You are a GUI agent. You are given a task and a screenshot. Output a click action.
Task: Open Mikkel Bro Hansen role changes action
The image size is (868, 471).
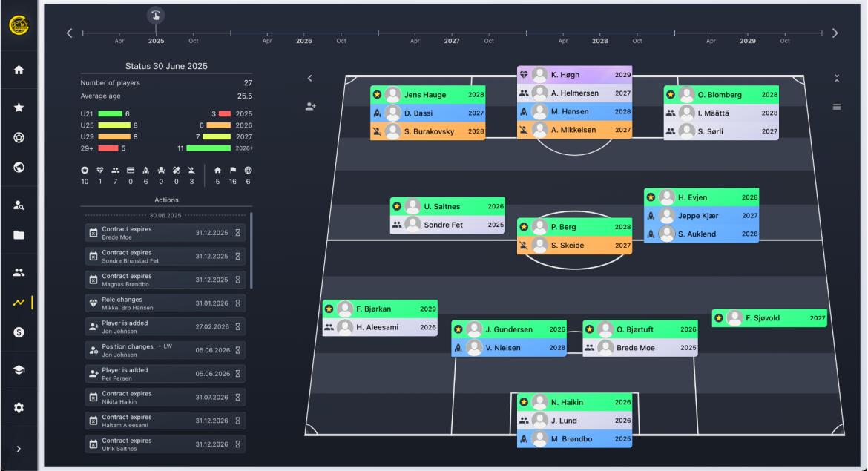[x=165, y=303]
